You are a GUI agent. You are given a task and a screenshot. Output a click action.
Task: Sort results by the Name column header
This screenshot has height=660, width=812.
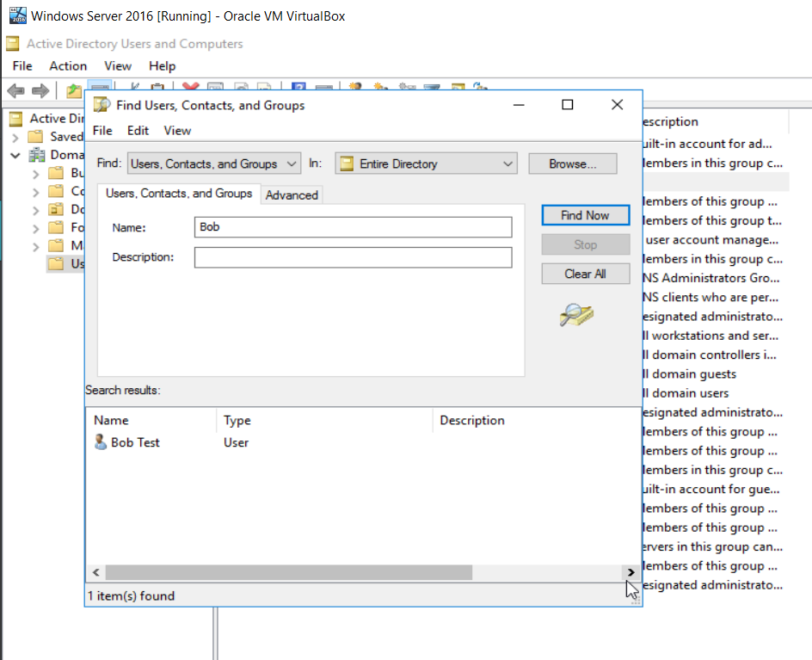151,420
